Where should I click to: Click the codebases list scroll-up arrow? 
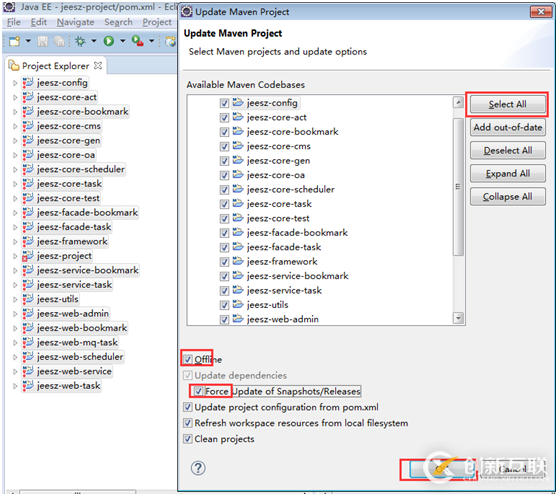(x=458, y=103)
